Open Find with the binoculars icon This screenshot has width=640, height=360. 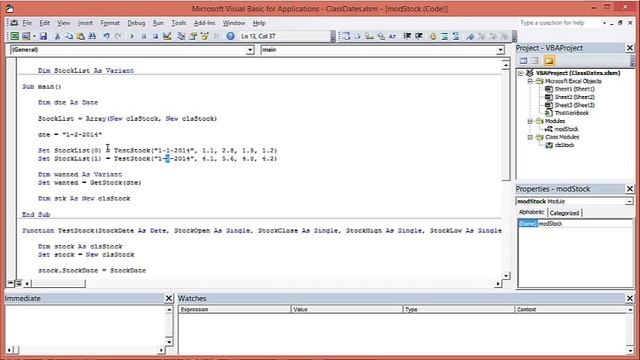(92, 36)
